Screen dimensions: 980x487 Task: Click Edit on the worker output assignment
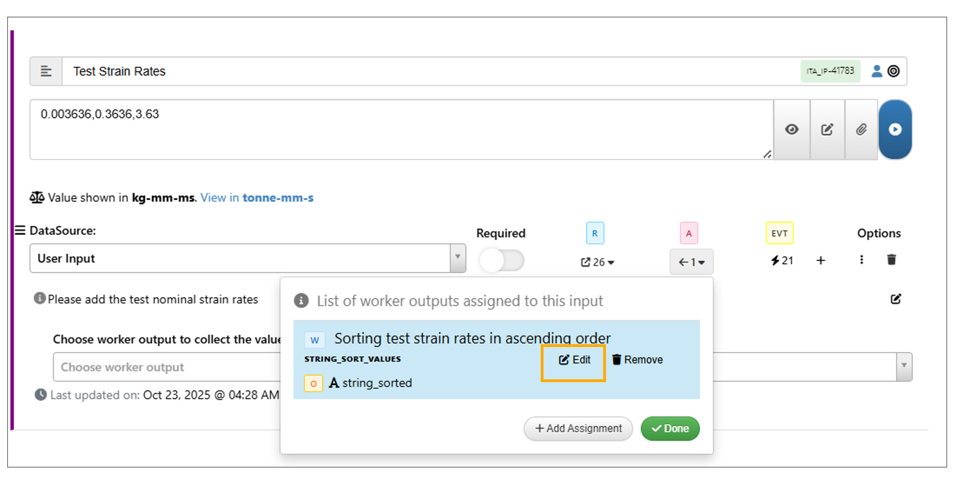point(574,360)
